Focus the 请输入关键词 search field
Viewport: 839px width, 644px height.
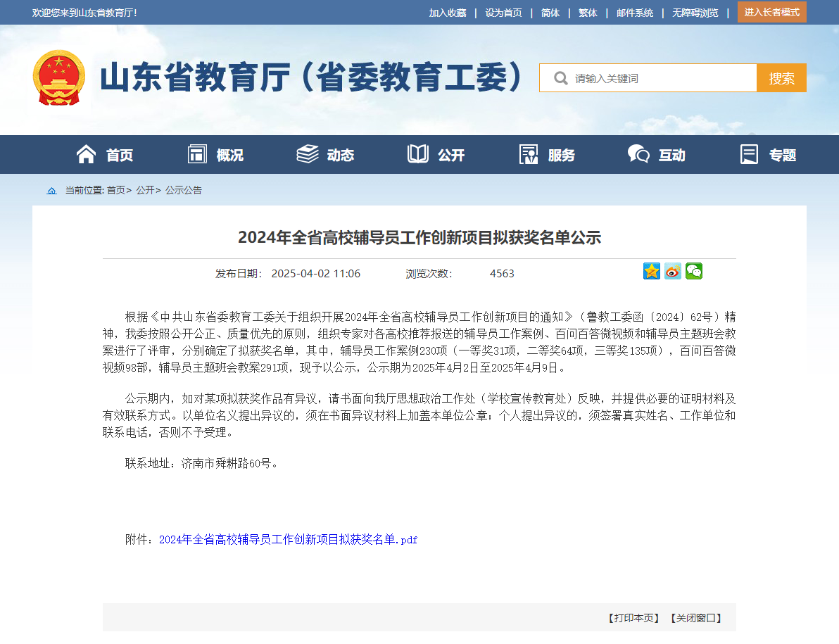click(662, 78)
